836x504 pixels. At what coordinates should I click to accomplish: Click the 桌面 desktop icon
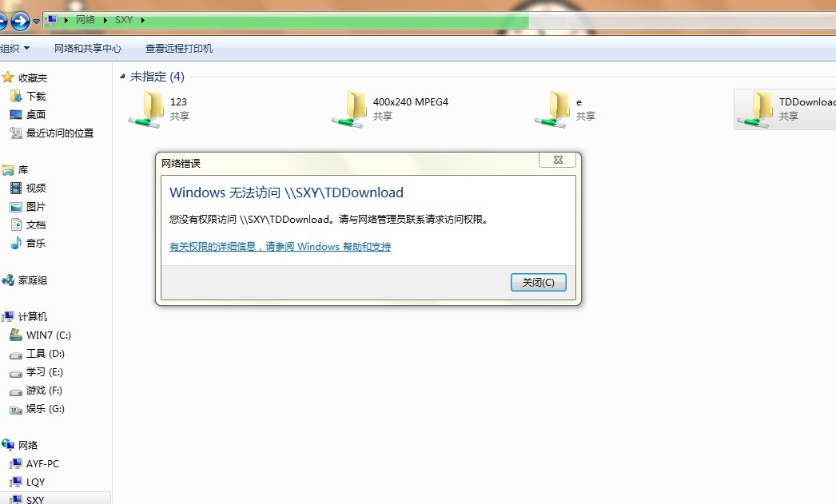(16, 114)
